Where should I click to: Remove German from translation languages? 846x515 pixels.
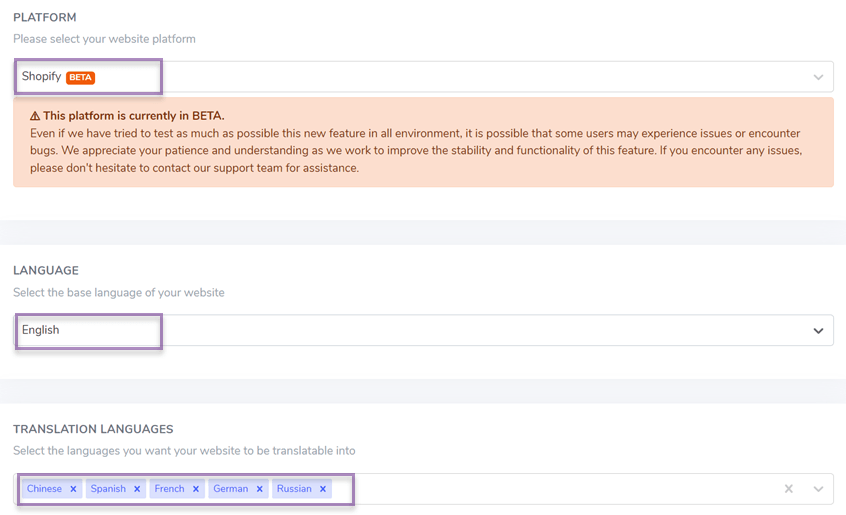coord(260,489)
